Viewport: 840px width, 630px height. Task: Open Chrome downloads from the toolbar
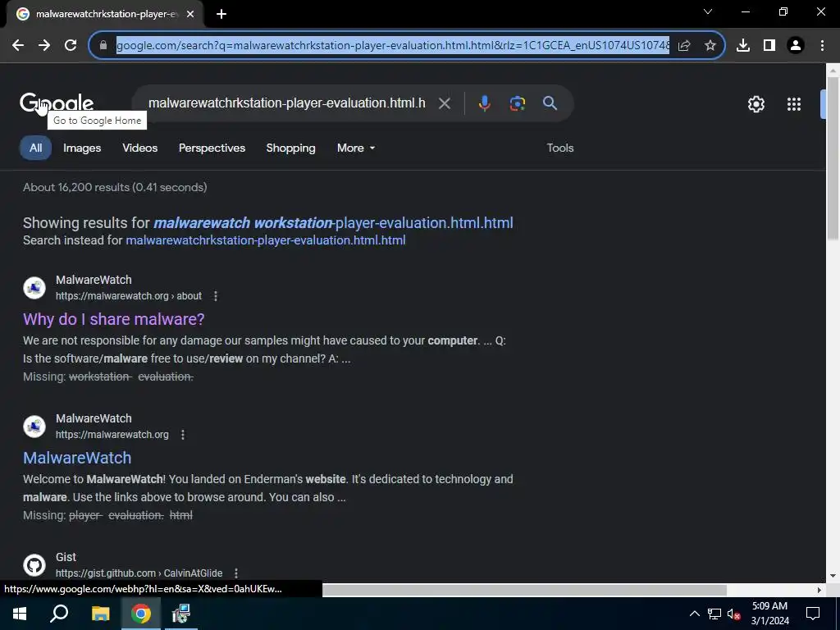pos(743,46)
